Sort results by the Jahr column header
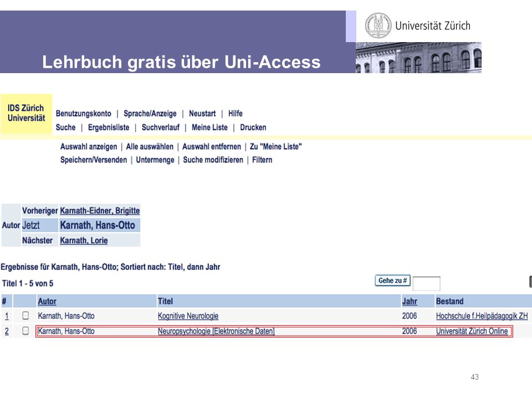Viewport: 532px width, 399px height. [410, 301]
